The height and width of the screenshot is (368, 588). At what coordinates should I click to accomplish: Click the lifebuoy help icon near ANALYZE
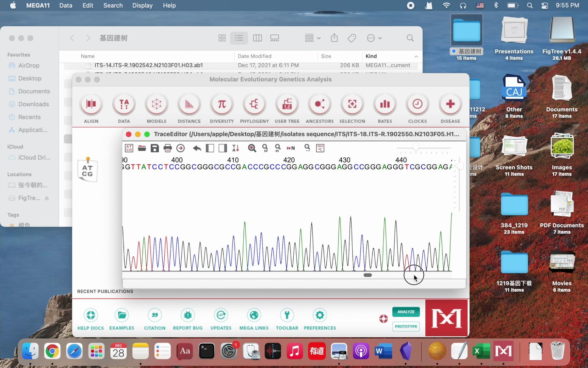click(383, 319)
